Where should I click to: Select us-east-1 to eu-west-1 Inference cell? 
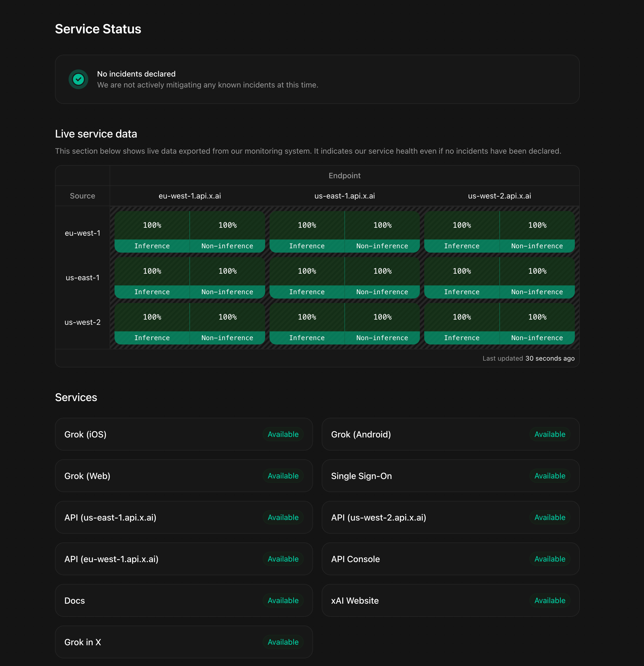[152, 277]
